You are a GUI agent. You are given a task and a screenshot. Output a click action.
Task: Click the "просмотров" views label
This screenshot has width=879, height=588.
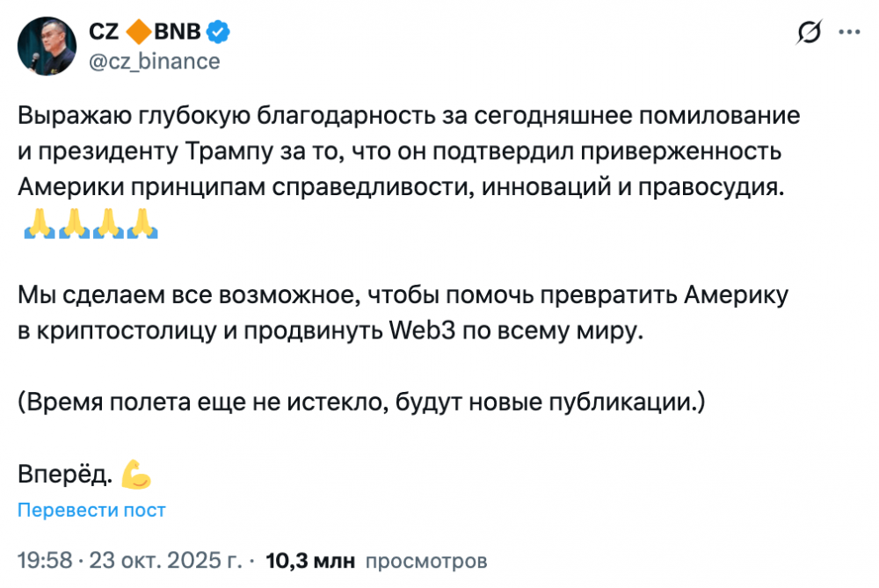pos(425,560)
